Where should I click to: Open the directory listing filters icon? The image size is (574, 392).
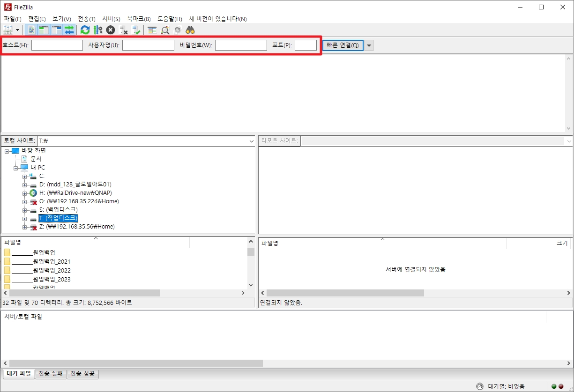(152, 30)
